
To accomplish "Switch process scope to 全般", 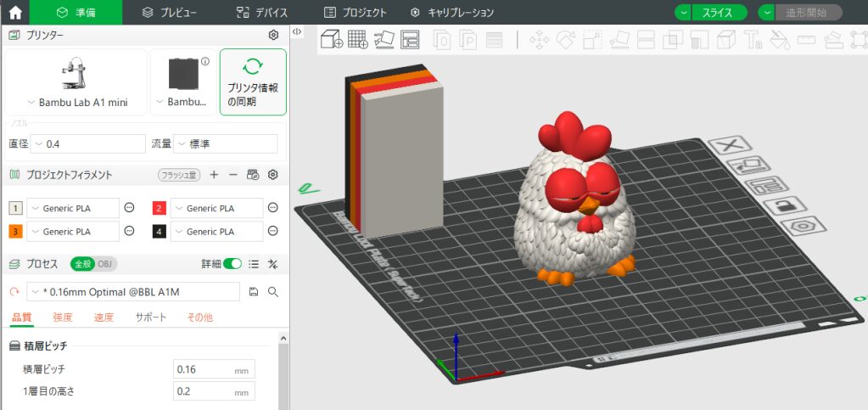I will point(82,264).
